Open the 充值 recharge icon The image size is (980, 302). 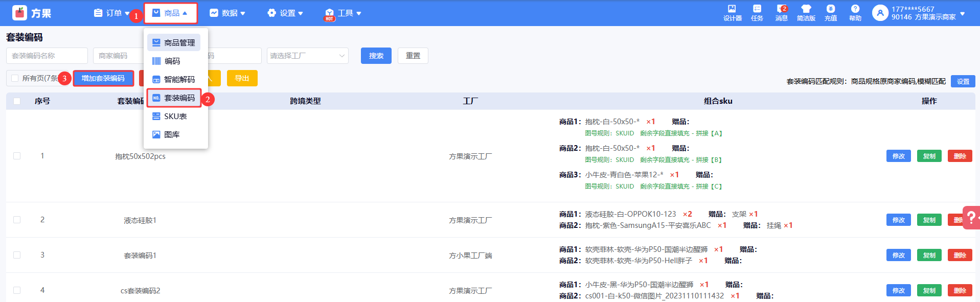click(x=831, y=9)
